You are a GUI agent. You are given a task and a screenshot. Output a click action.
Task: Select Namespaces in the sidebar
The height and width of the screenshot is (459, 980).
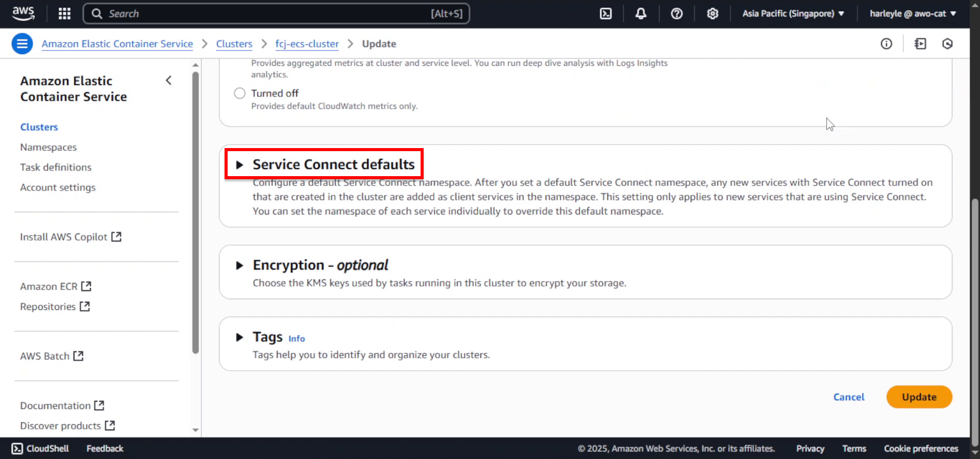48,147
